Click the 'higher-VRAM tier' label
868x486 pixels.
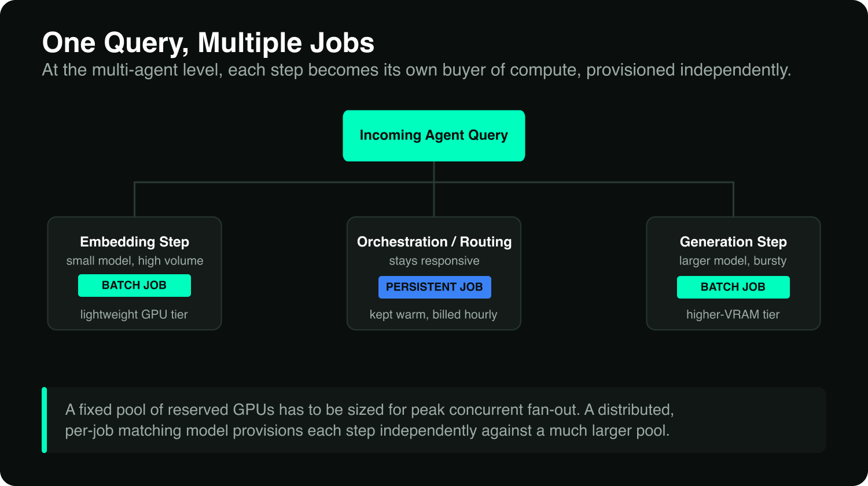pyautogui.click(x=733, y=315)
